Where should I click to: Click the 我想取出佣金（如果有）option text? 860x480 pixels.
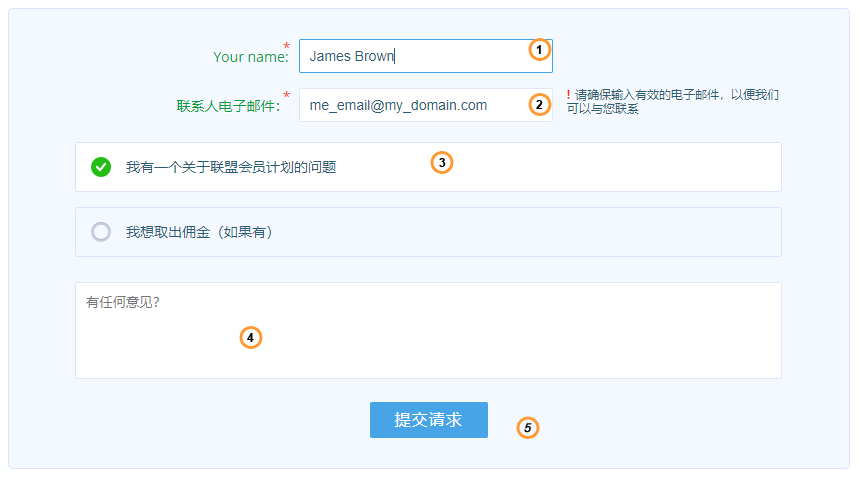199,232
